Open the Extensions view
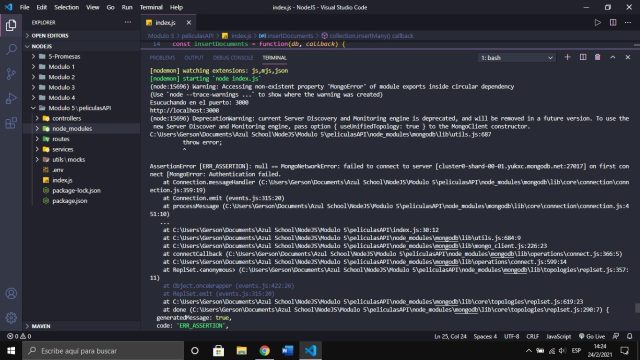The image size is (640, 360). point(11,123)
